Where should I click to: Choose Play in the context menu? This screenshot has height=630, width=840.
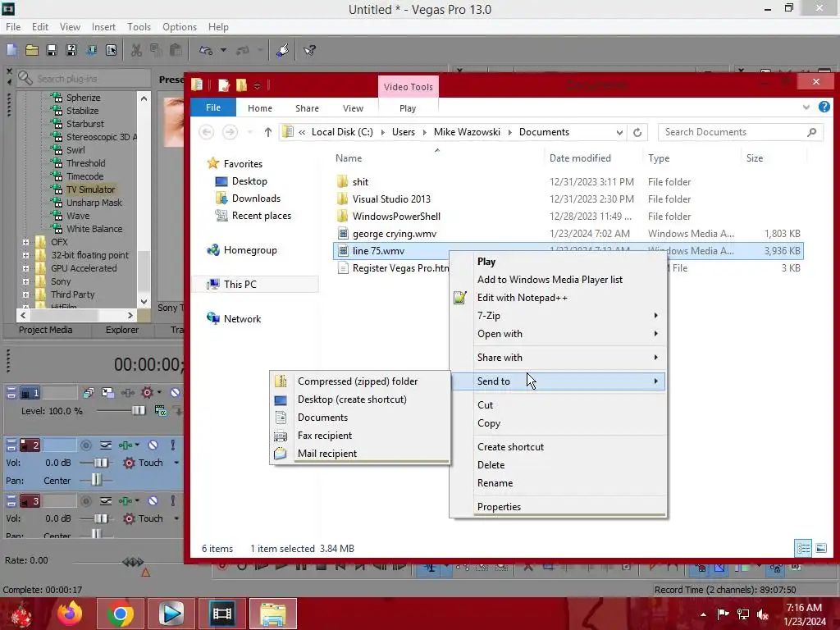click(x=559, y=262)
